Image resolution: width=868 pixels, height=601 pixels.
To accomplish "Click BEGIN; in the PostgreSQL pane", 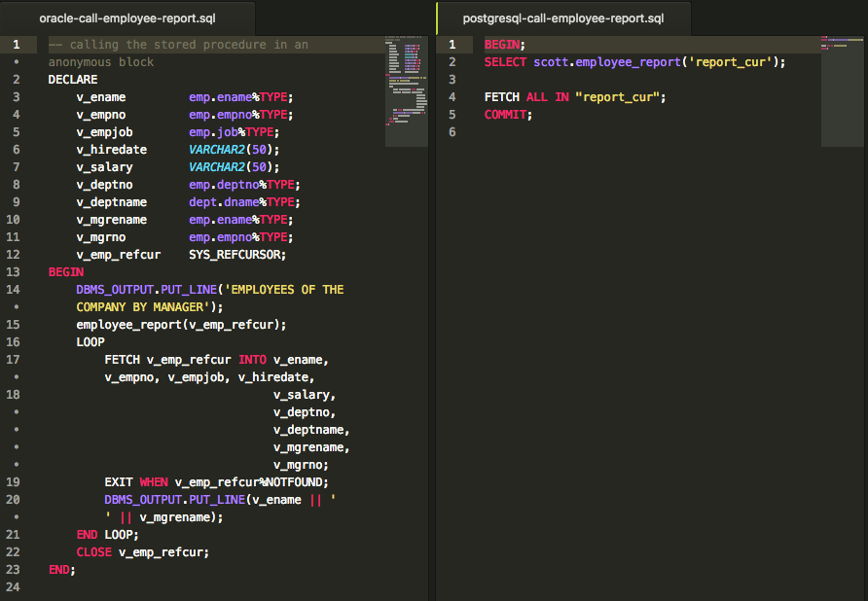I will (x=505, y=45).
